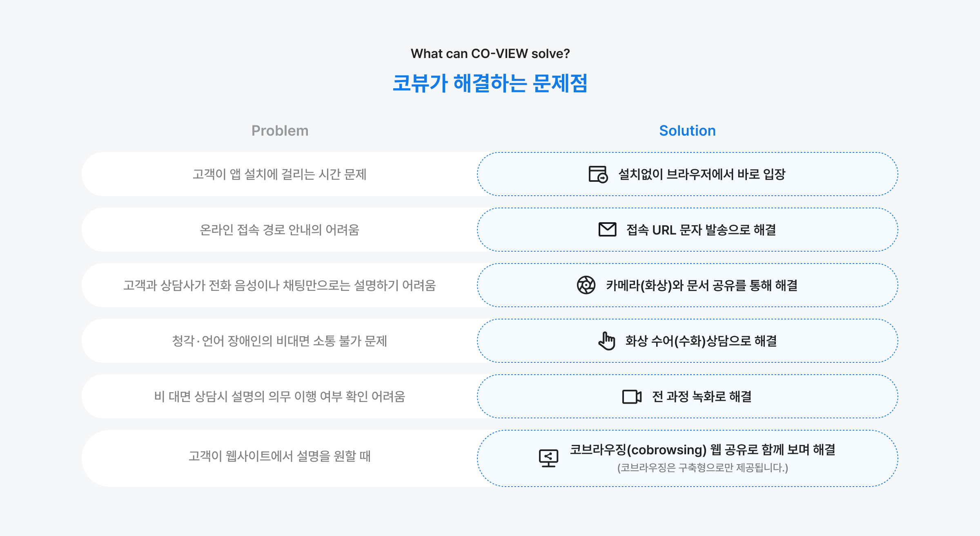Click '설치없이 브라우저에서 바로 입장' solution
Viewport: 980px width, 536px height.
pyautogui.click(x=702, y=174)
